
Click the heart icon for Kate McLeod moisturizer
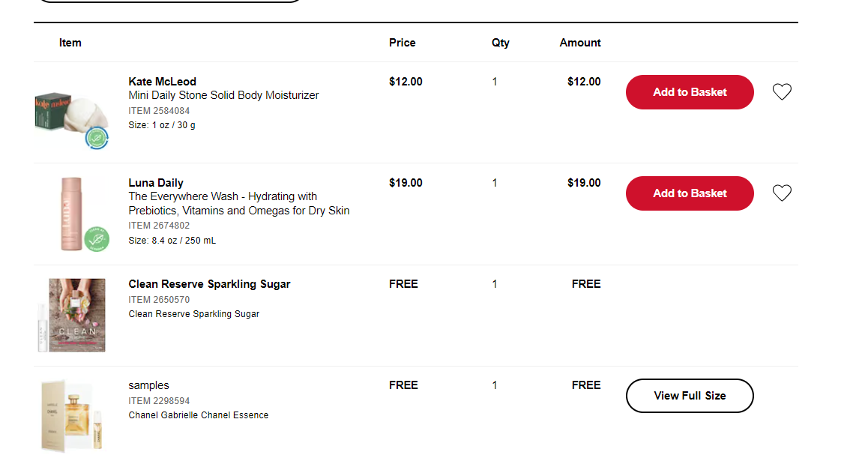pyautogui.click(x=782, y=91)
